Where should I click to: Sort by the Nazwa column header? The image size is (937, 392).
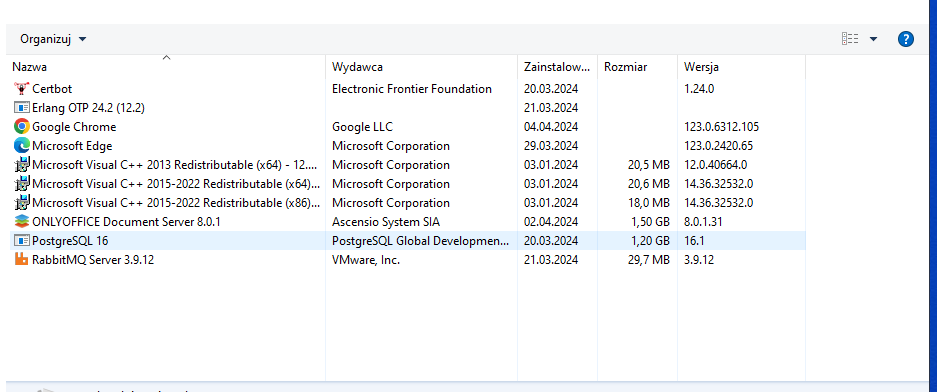[x=167, y=67]
